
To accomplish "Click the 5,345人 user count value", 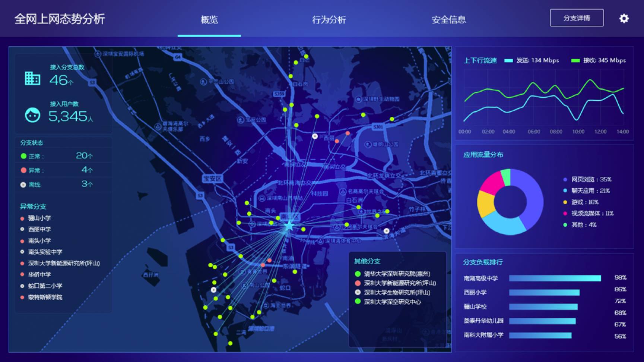I will click(71, 116).
